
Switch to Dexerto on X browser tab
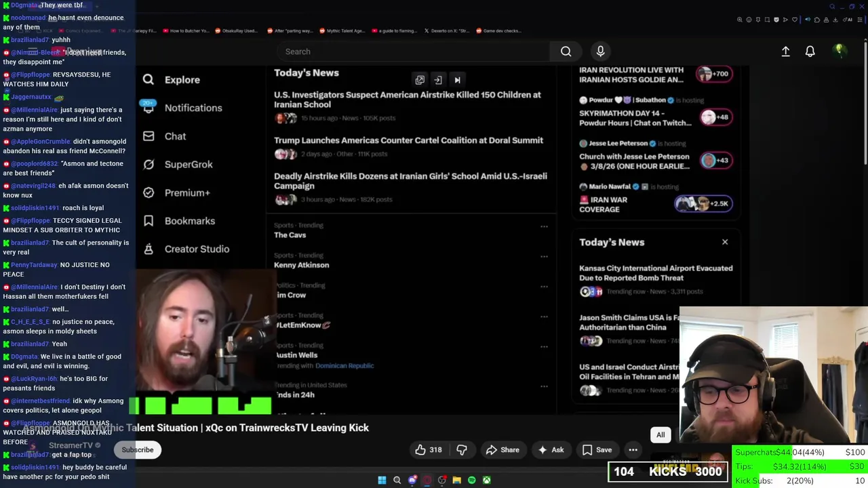446,30
